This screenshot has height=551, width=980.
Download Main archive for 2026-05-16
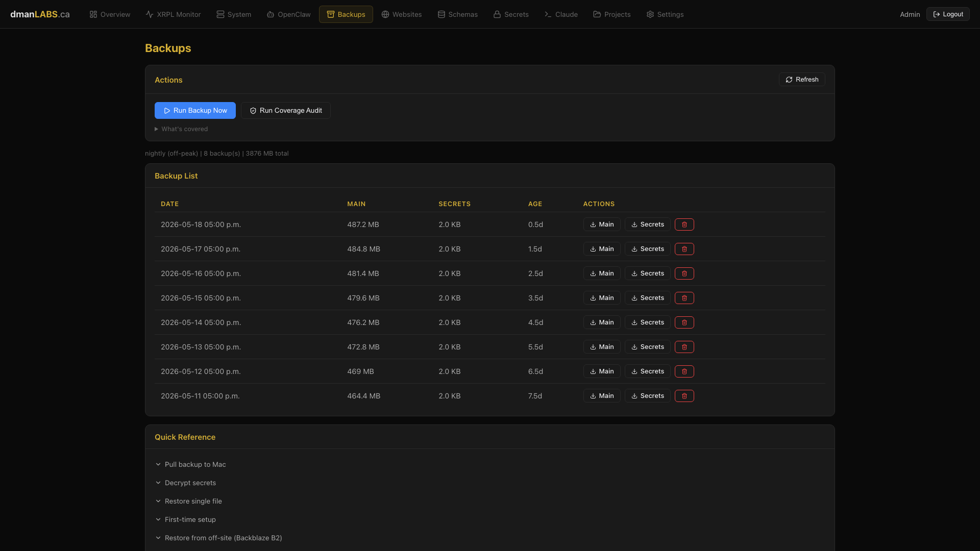pyautogui.click(x=602, y=273)
